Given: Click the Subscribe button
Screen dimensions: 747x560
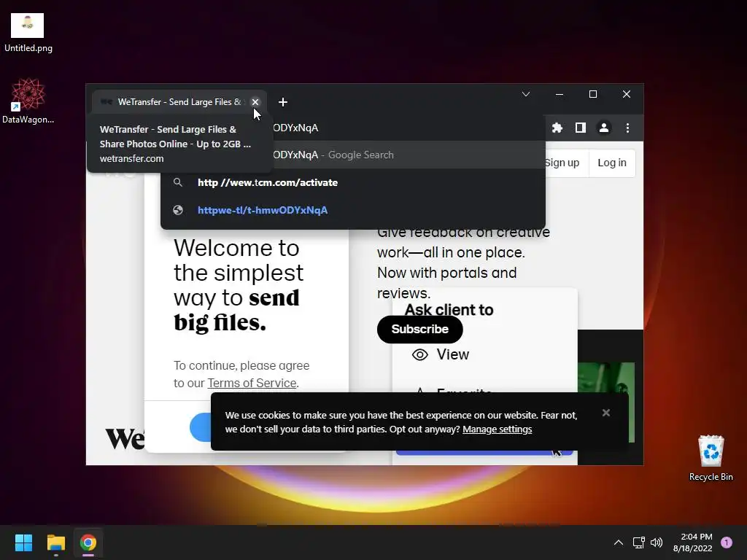Looking at the screenshot, I should point(419,329).
